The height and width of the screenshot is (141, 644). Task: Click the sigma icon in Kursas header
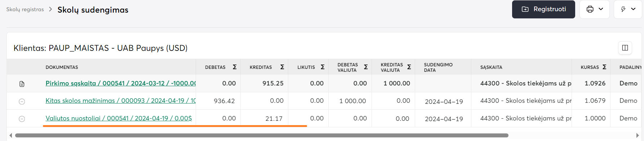(x=604, y=67)
